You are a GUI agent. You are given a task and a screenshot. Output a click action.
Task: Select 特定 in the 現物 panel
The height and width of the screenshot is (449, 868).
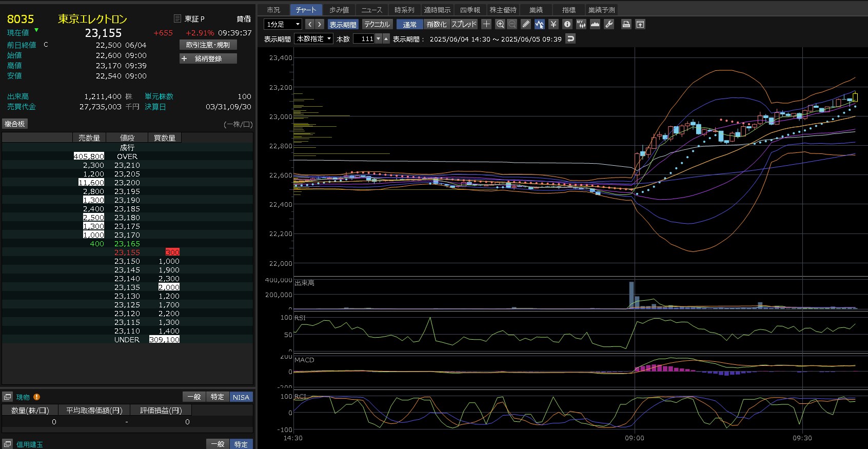(x=218, y=397)
